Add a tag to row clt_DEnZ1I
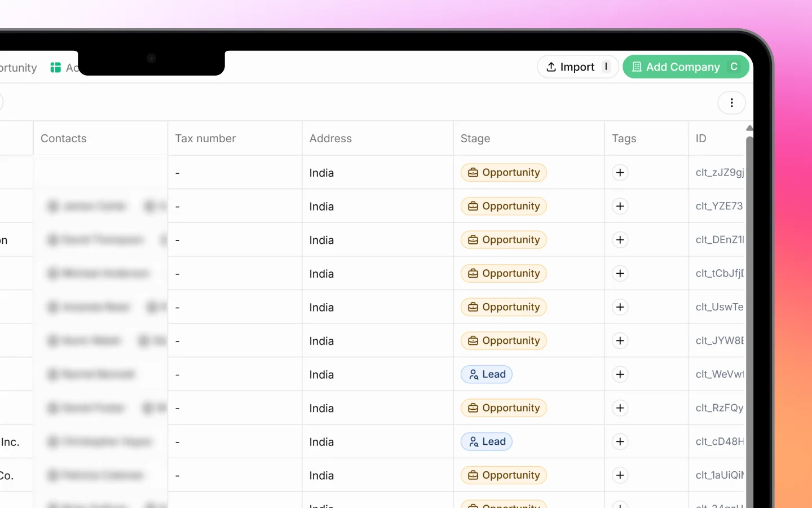This screenshot has width=812, height=508. [620, 240]
